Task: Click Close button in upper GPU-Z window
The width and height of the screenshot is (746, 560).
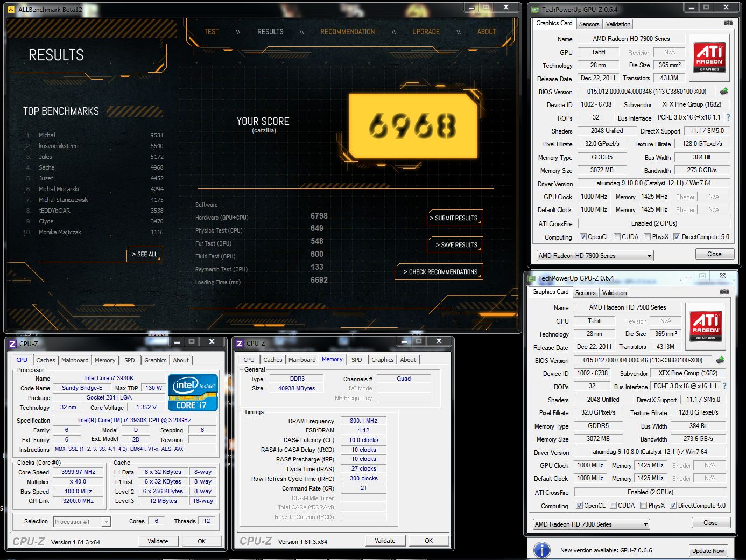Action: click(x=714, y=254)
